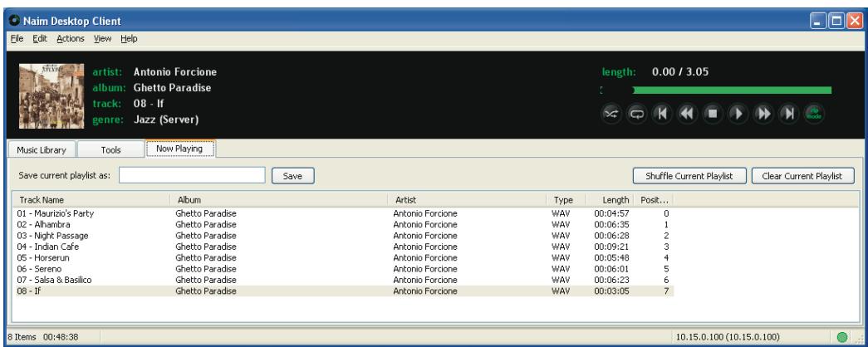Click the 10.15.0.100 server address status
Viewport: 868px width, 347px height.
coord(728,336)
